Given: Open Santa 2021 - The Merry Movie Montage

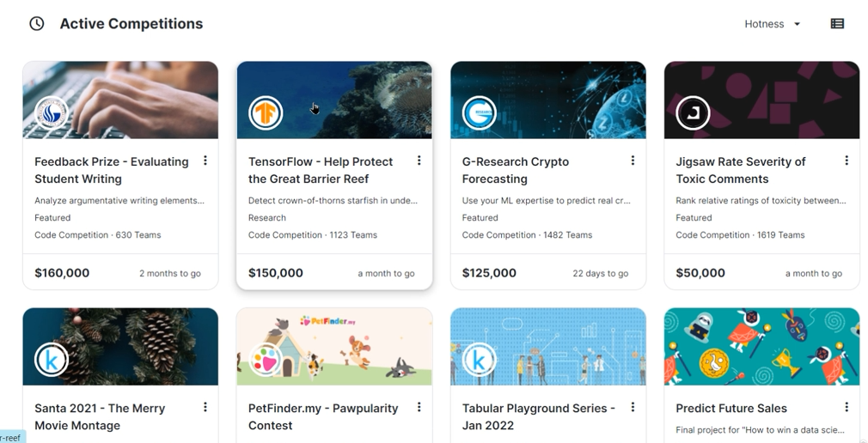Looking at the screenshot, I should point(100,416).
